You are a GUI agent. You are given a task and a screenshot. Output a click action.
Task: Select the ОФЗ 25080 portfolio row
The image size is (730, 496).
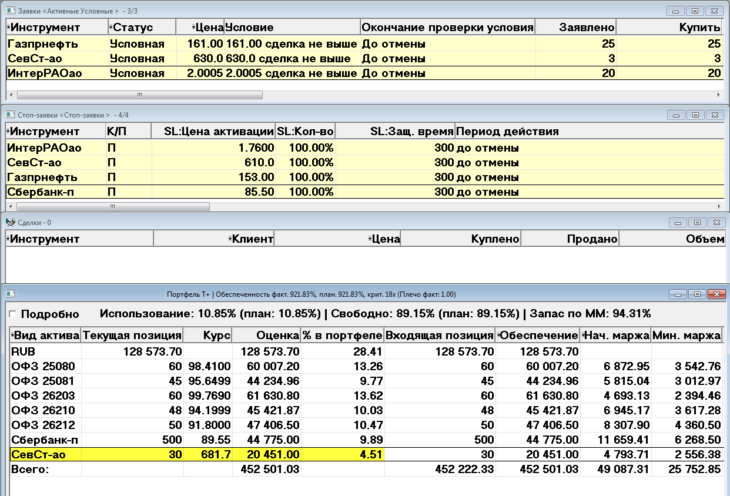click(x=366, y=366)
